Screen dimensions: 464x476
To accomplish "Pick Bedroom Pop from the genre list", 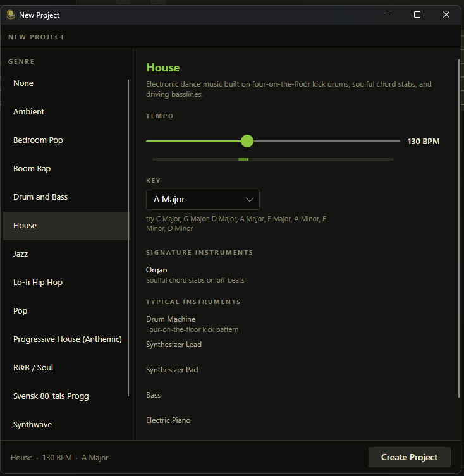I will pos(38,140).
